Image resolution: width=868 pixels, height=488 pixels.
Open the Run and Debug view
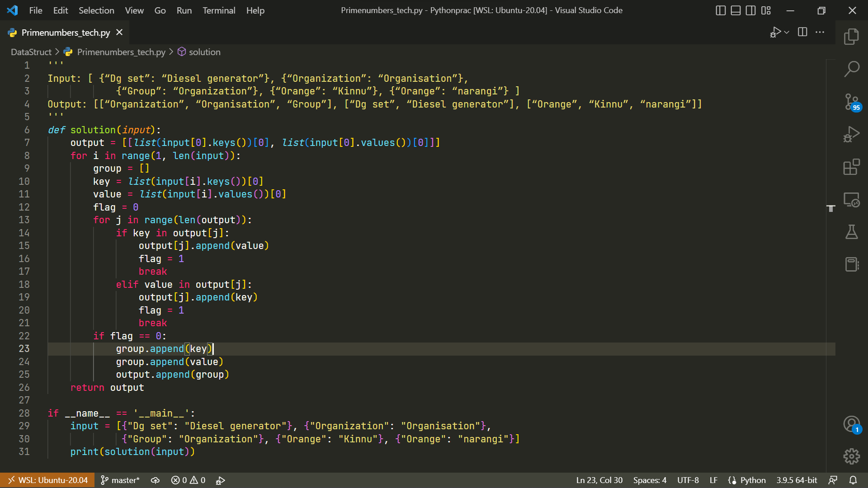[x=851, y=135]
